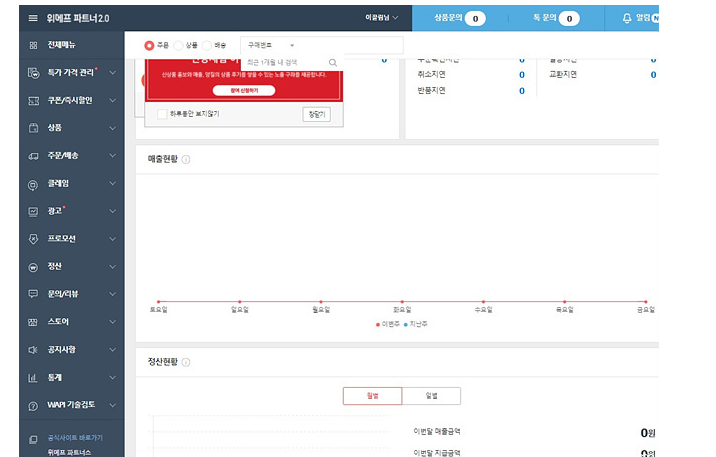Image resolution: width=716 pixels, height=457 pixels.
Task: Click the 통계 bar chart icon
Action: point(32,378)
